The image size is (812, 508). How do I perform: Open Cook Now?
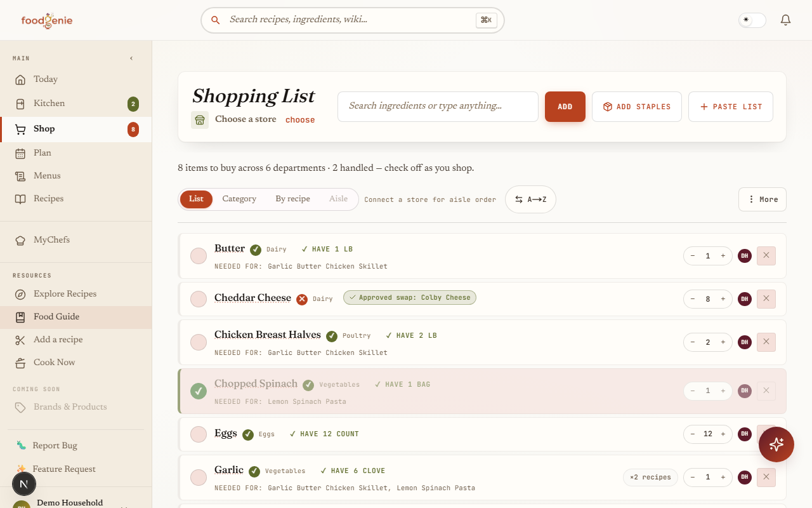click(76, 363)
